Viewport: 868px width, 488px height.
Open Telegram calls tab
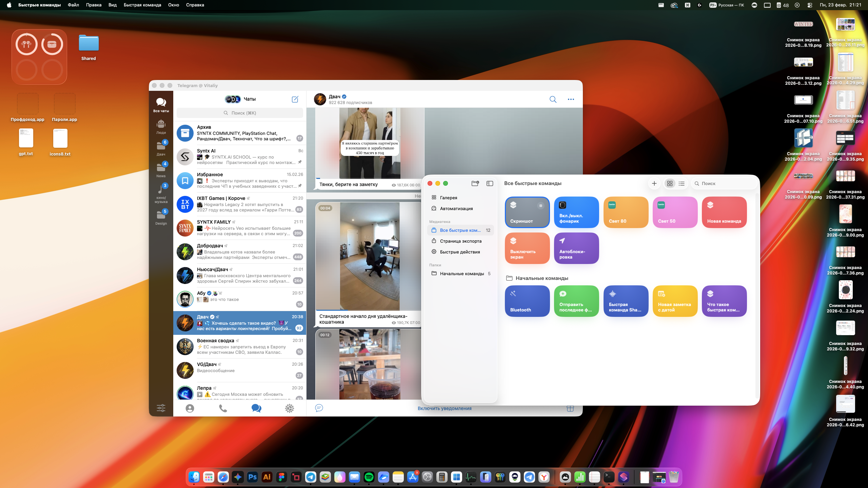pyautogui.click(x=223, y=408)
